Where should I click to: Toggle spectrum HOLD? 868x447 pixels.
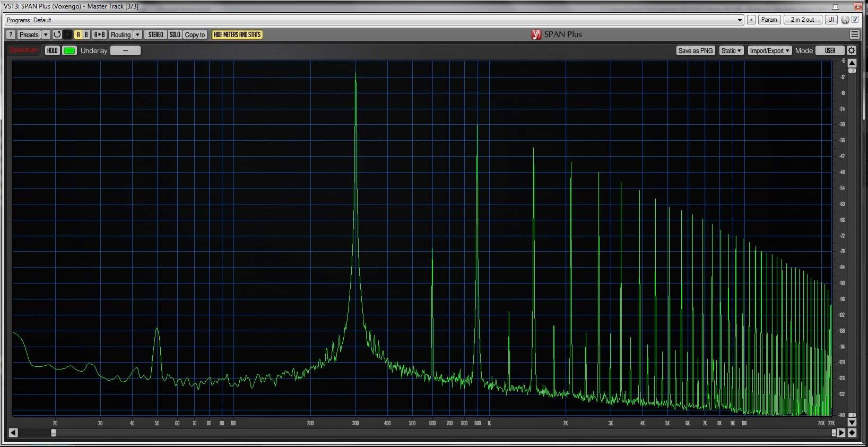click(x=52, y=50)
